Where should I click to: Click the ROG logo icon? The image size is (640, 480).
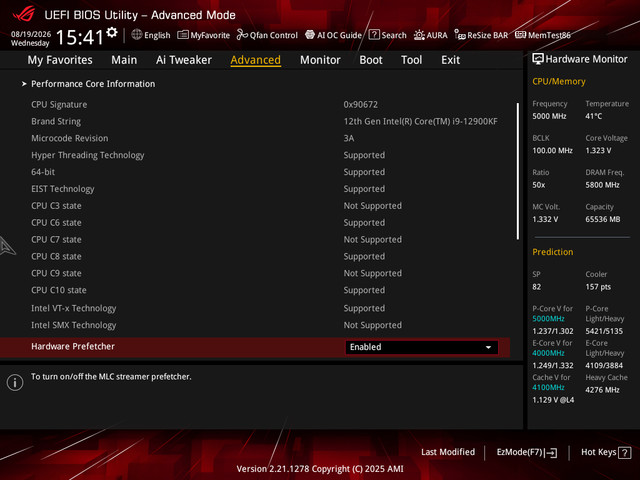(24, 14)
